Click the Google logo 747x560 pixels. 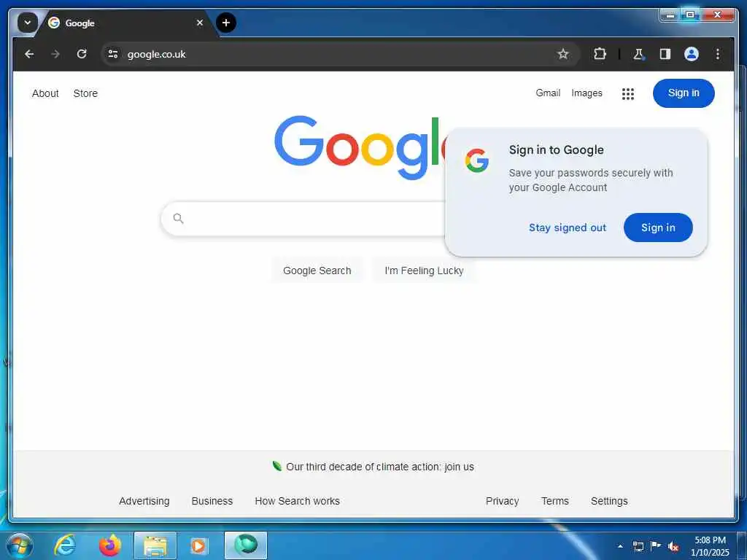click(359, 147)
